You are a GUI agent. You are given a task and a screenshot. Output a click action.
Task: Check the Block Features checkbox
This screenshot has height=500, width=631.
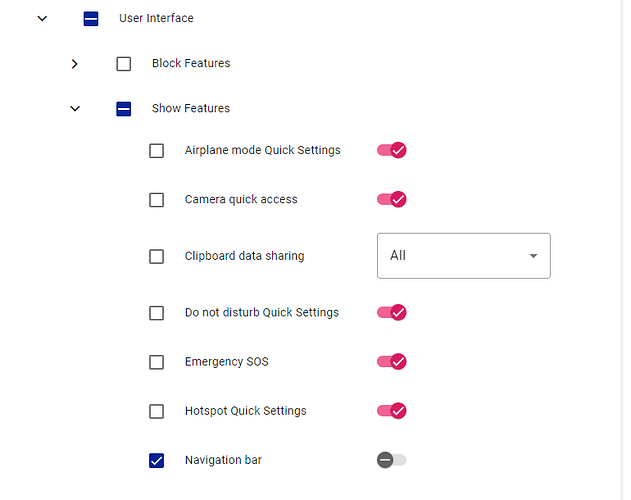click(x=124, y=64)
